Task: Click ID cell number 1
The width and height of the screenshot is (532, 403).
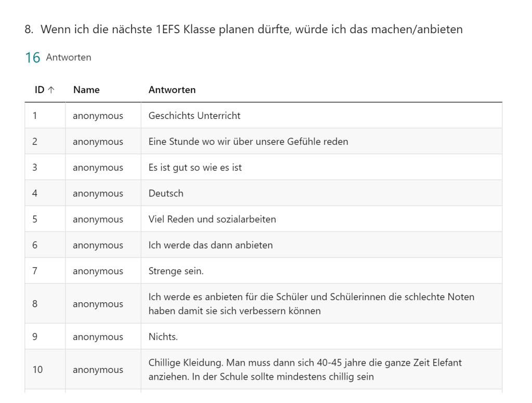Action: 35,116
